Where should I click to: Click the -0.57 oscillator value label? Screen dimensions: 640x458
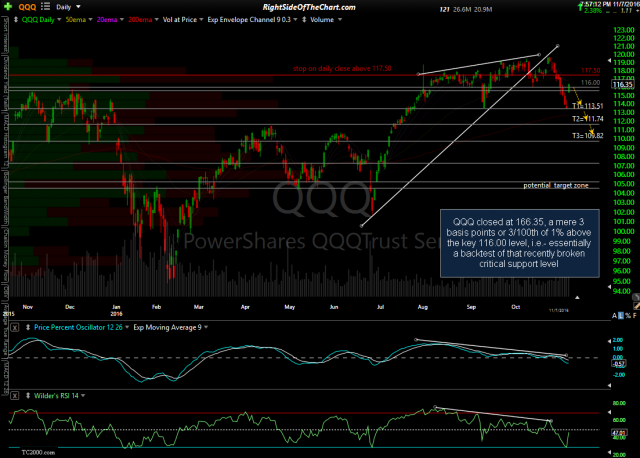pos(619,364)
